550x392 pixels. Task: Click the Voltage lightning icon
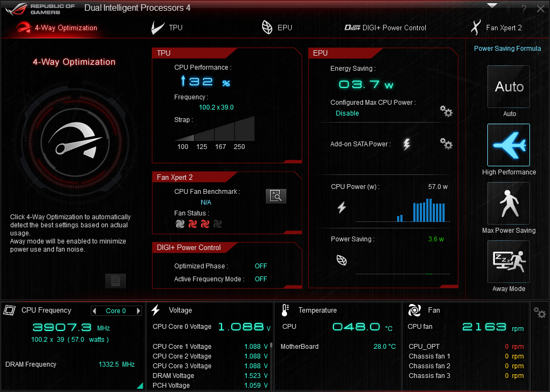tap(156, 310)
